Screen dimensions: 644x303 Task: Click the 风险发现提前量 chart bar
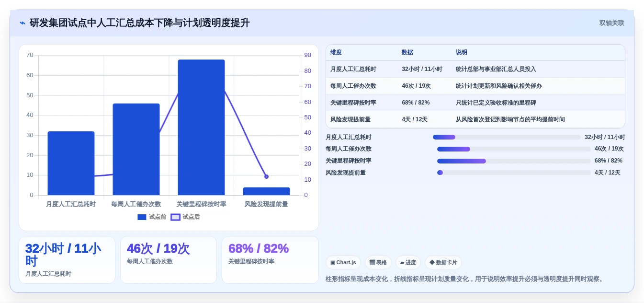pos(266,191)
